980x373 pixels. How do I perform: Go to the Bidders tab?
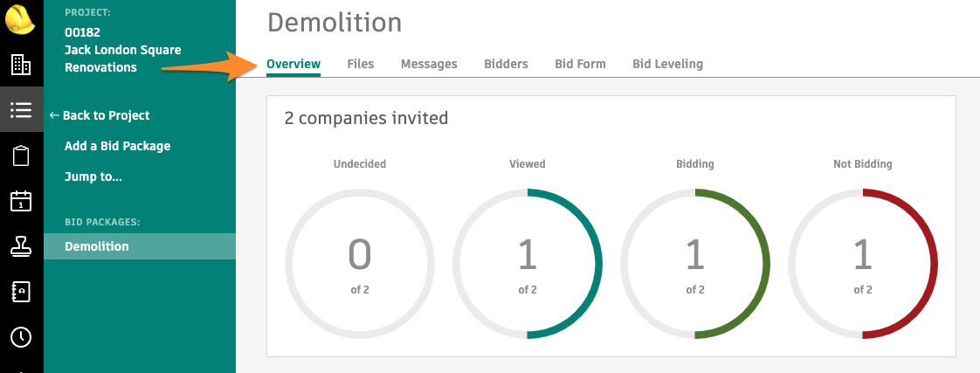[506, 64]
